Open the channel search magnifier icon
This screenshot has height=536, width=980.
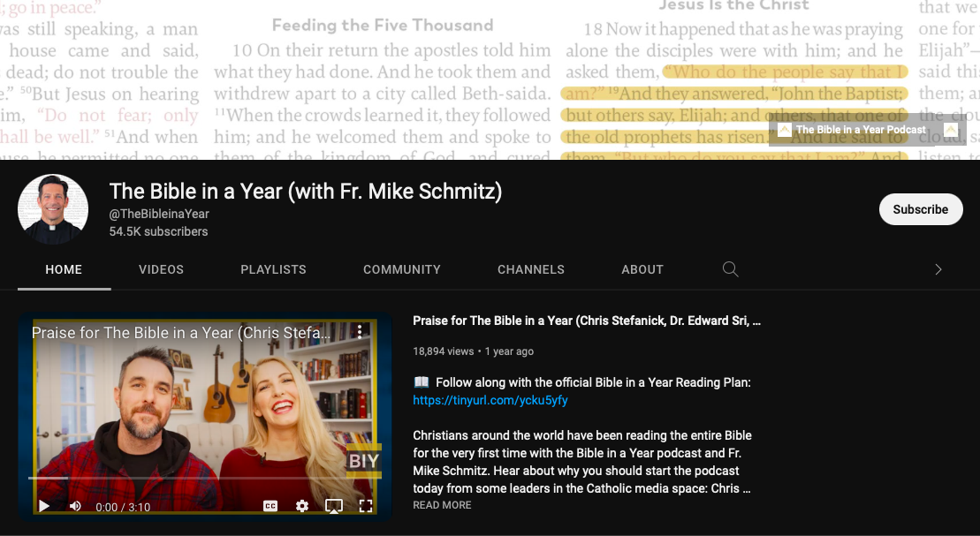(x=730, y=269)
